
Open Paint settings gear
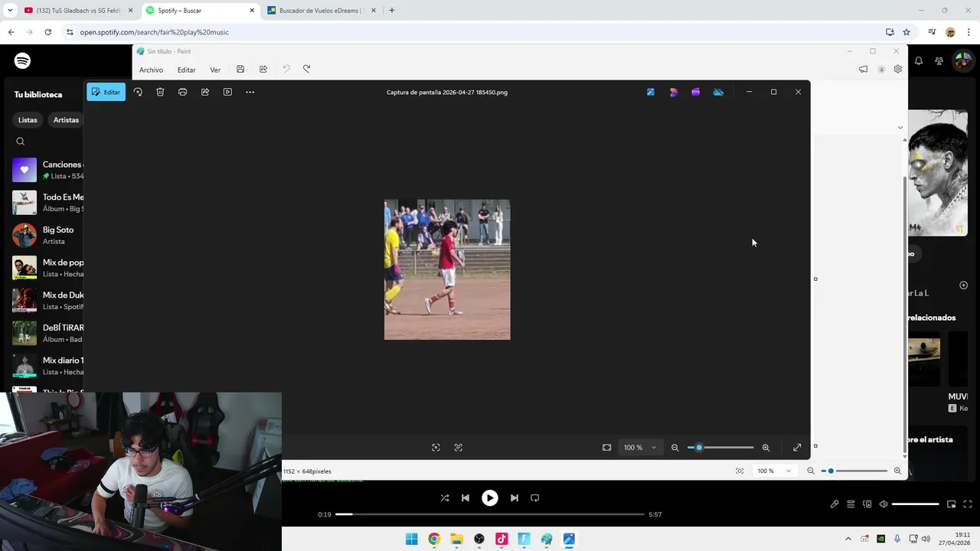point(897,69)
